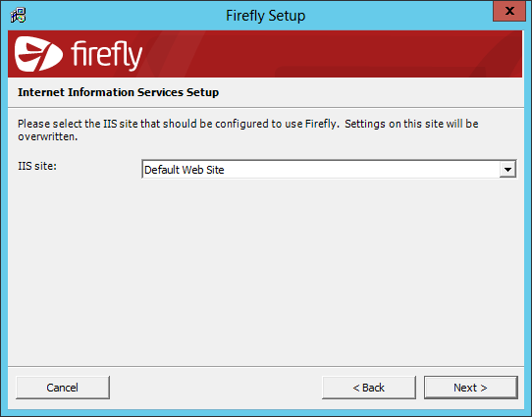Click the word 'overwritten.' in the description

[x=48, y=136]
